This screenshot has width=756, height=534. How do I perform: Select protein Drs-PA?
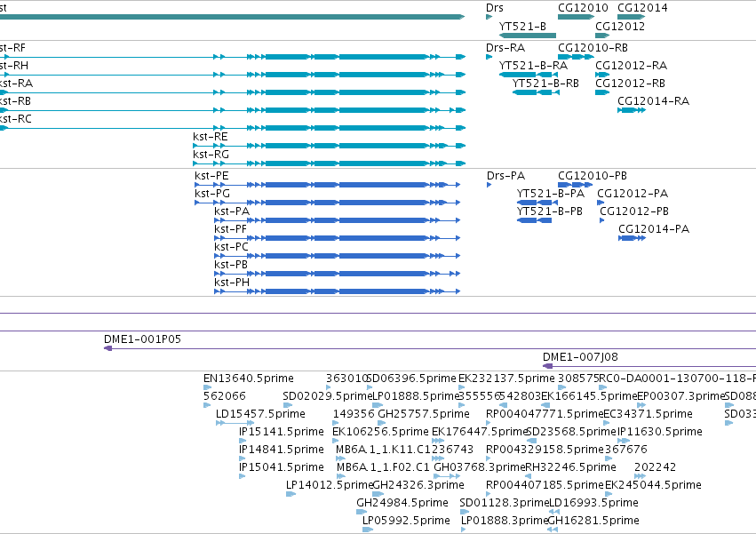pyautogui.click(x=489, y=185)
